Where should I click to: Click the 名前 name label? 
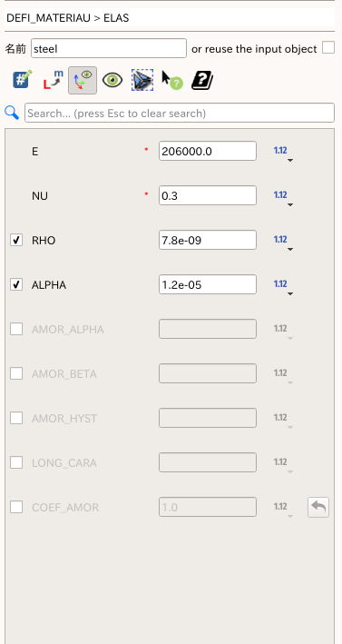15,49
